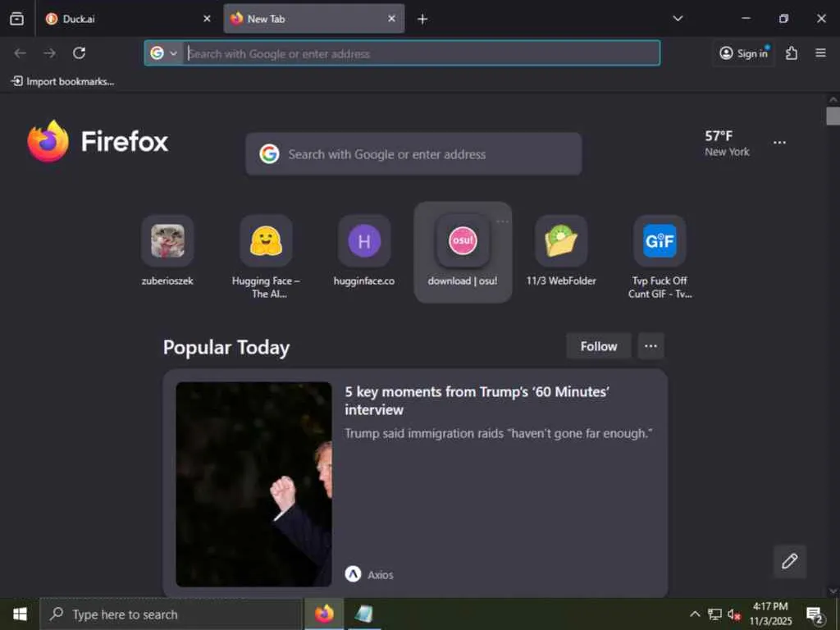Open the download osu! shortcut

point(463,251)
